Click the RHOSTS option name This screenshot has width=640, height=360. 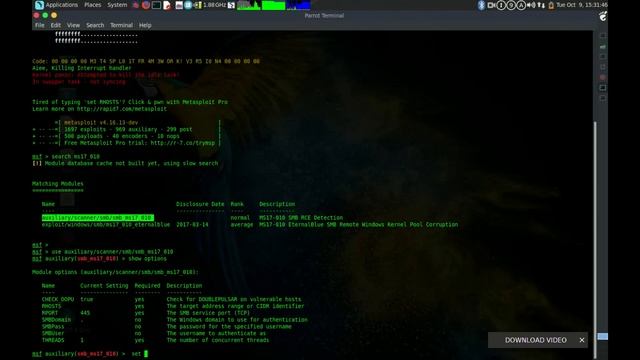51,306
